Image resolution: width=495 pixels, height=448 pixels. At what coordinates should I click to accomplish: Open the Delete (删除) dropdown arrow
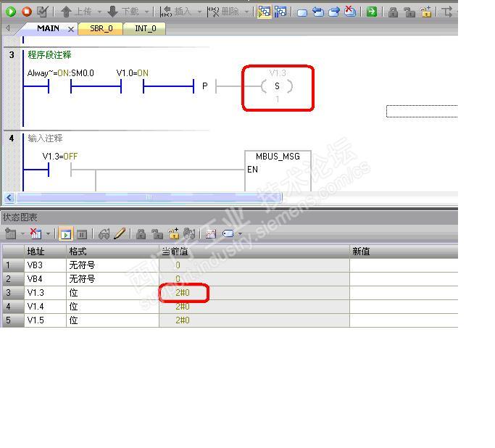point(247,12)
